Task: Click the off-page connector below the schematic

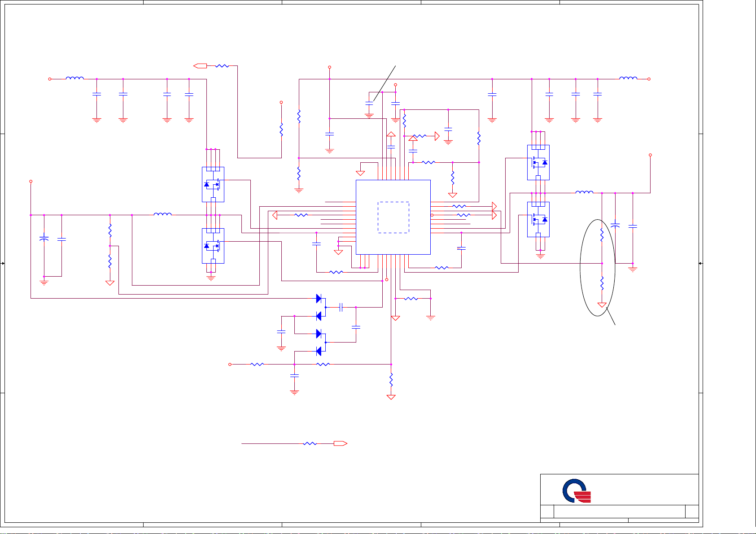Action: point(341,443)
